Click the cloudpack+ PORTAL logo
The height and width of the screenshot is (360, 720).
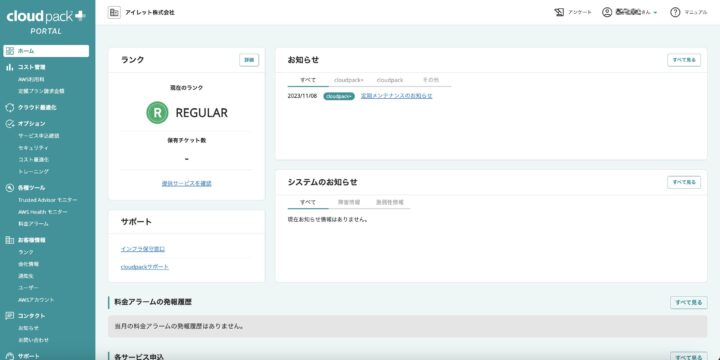46,22
